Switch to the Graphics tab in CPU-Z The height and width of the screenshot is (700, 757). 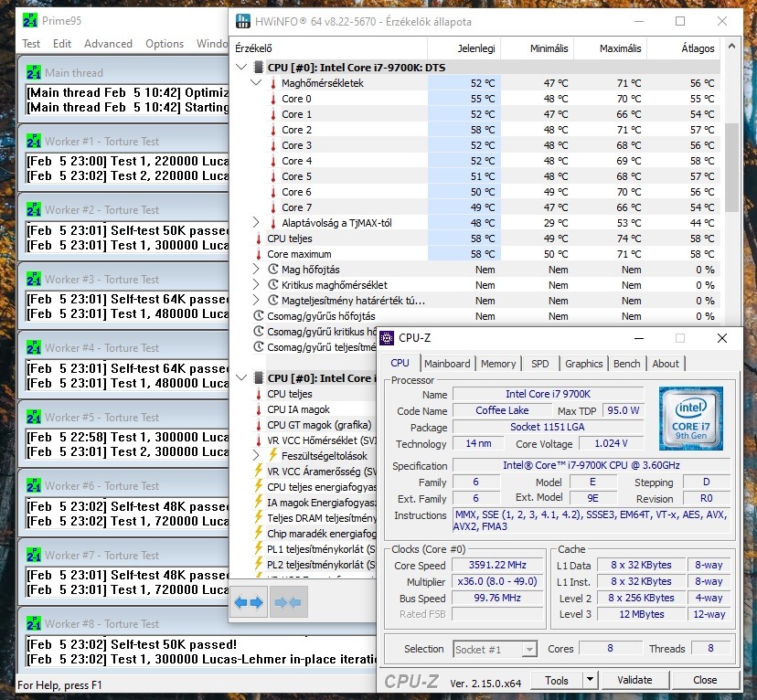click(583, 364)
